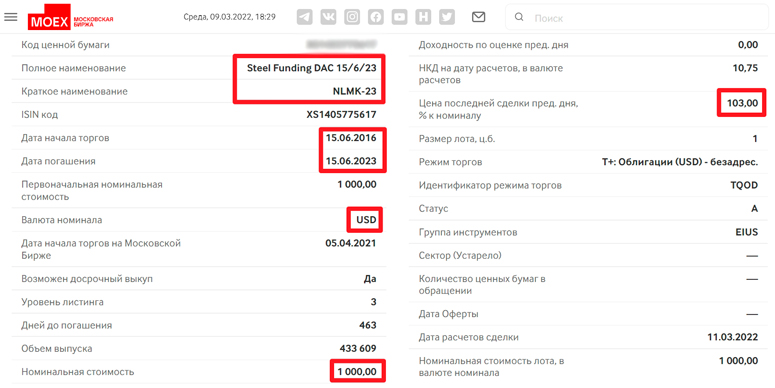Select the trading start date 15.06.2016
Screen dimensions: 775x388
click(x=351, y=138)
